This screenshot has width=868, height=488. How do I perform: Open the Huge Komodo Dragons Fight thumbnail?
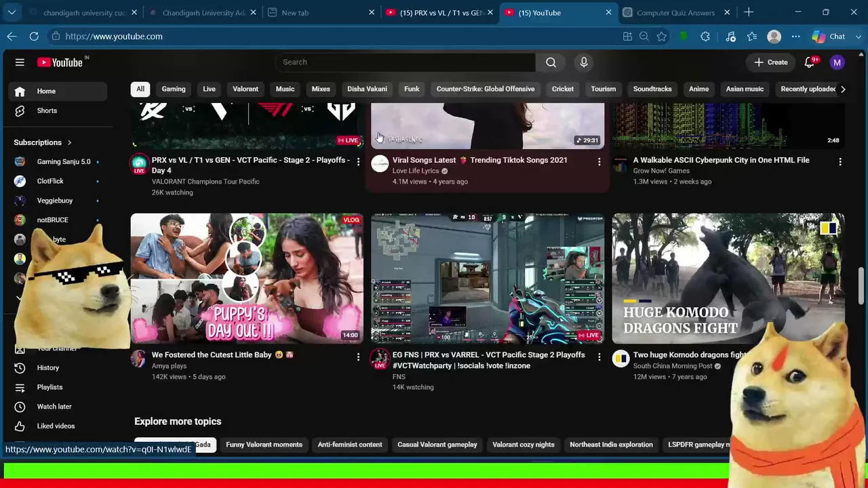coord(728,279)
